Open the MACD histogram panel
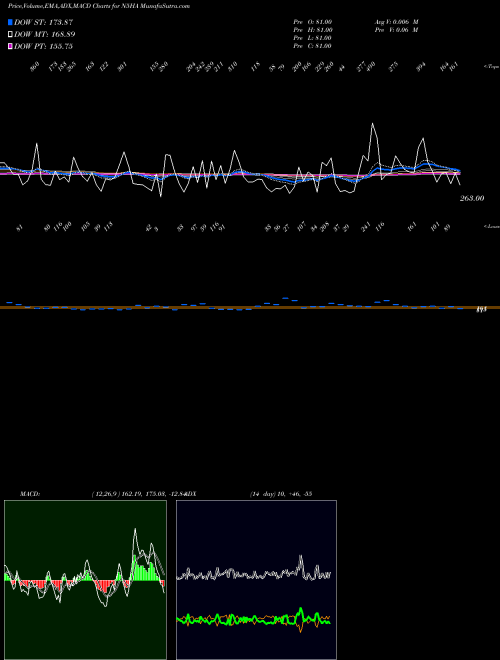This screenshot has width=500, height=660. pos(85,580)
